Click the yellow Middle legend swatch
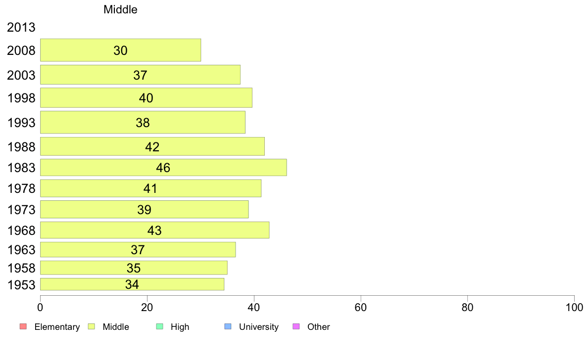Screen dimensions: 588x364 (92, 326)
